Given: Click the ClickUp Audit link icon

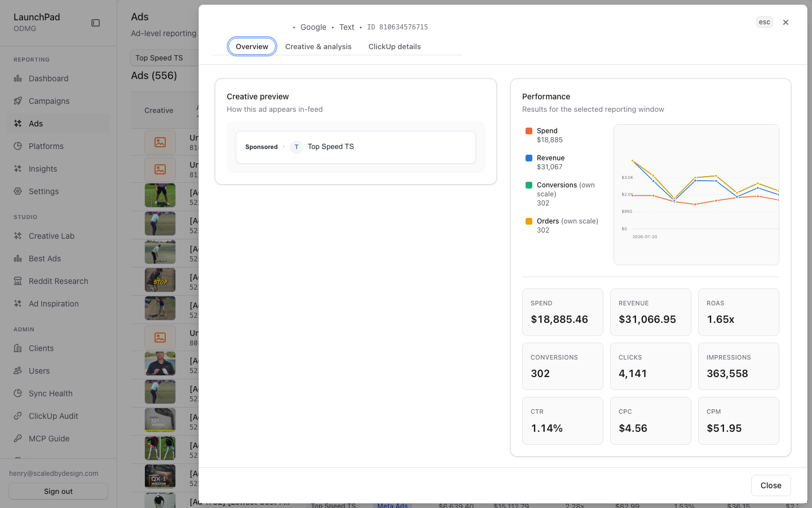Looking at the screenshot, I should click(18, 416).
